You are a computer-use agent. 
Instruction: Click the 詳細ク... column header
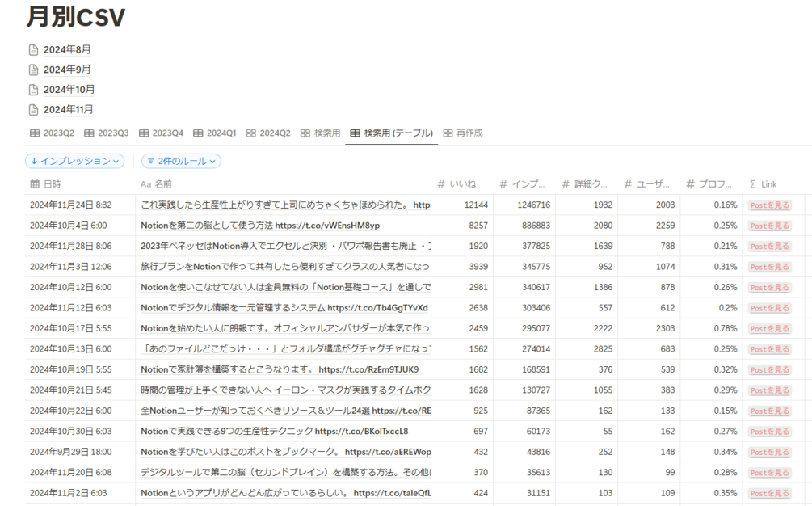pyautogui.click(x=585, y=183)
